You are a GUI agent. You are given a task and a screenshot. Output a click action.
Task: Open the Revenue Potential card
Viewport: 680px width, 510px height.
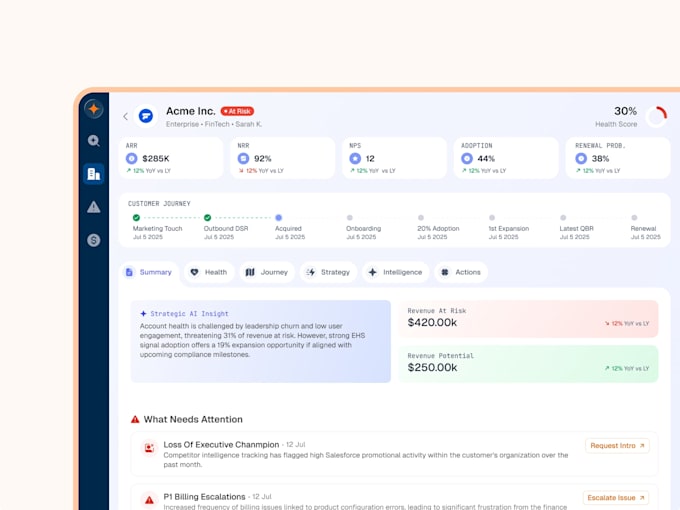pos(528,364)
